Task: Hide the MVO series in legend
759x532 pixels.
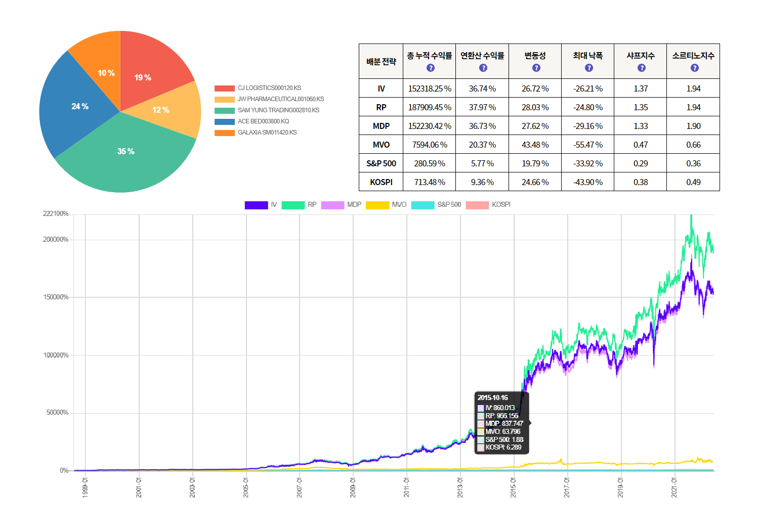Action: click(x=386, y=205)
